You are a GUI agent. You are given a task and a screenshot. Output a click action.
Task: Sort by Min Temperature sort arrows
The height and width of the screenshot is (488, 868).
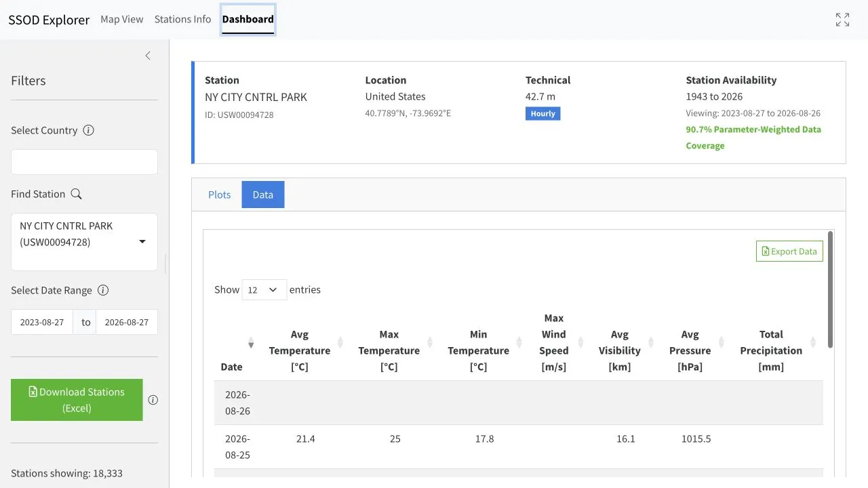point(519,342)
